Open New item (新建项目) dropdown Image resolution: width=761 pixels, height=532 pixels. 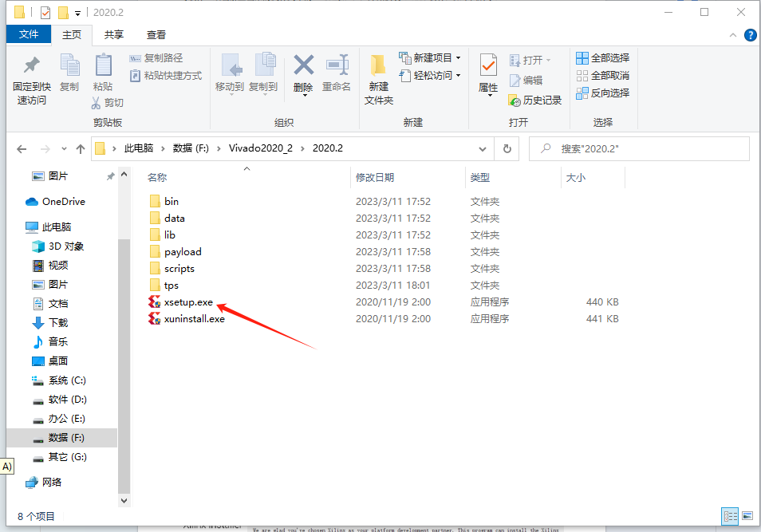458,57
